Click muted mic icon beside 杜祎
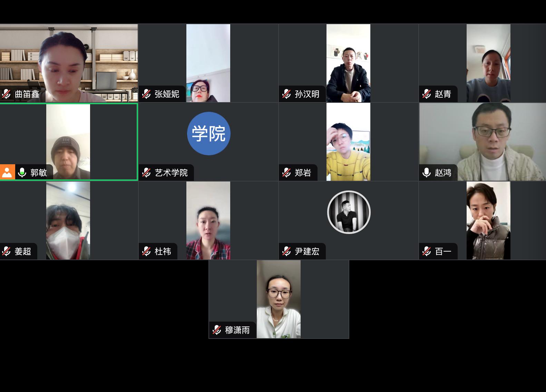This screenshot has height=392, width=546. 146,251
